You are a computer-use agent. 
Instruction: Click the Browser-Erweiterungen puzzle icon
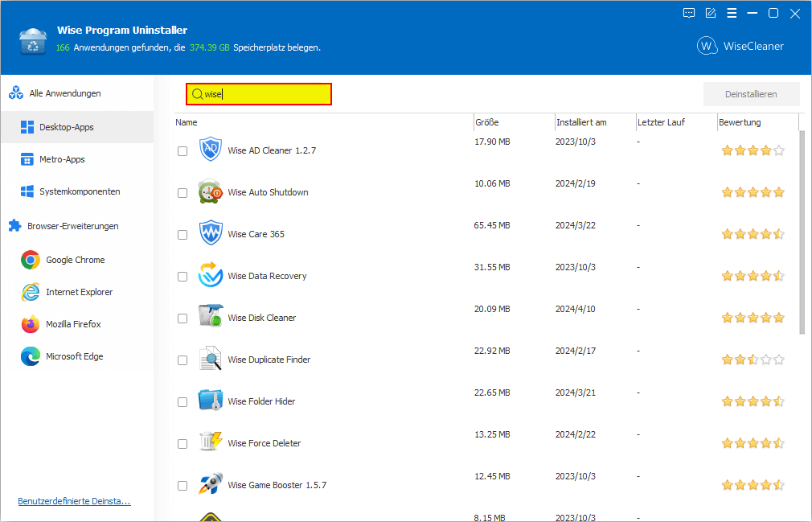coord(15,226)
